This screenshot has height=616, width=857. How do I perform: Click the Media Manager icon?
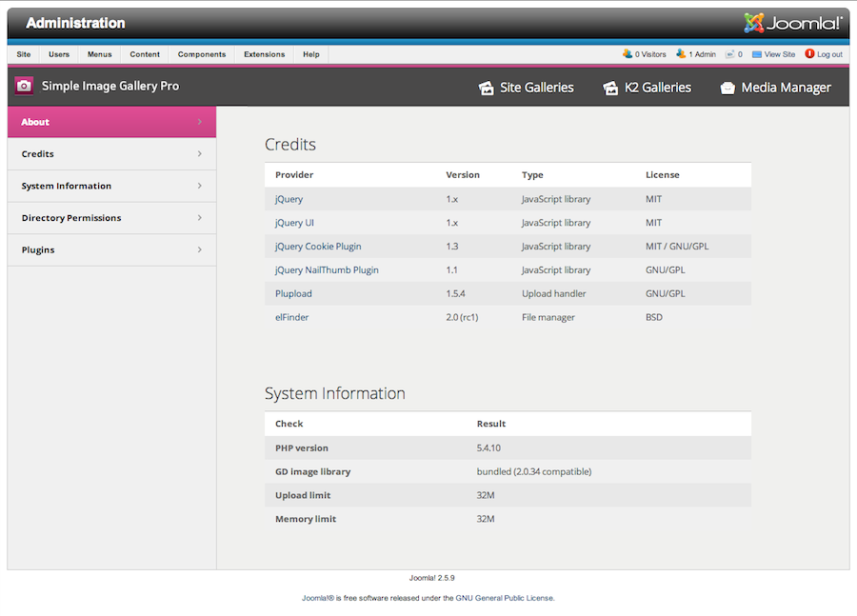click(727, 88)
